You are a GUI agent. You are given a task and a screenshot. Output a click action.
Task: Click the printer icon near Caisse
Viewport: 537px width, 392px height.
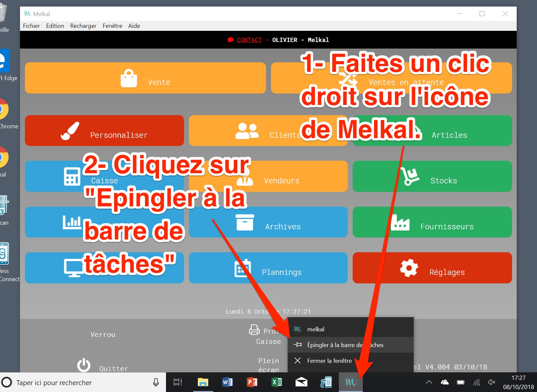(254, 329)
